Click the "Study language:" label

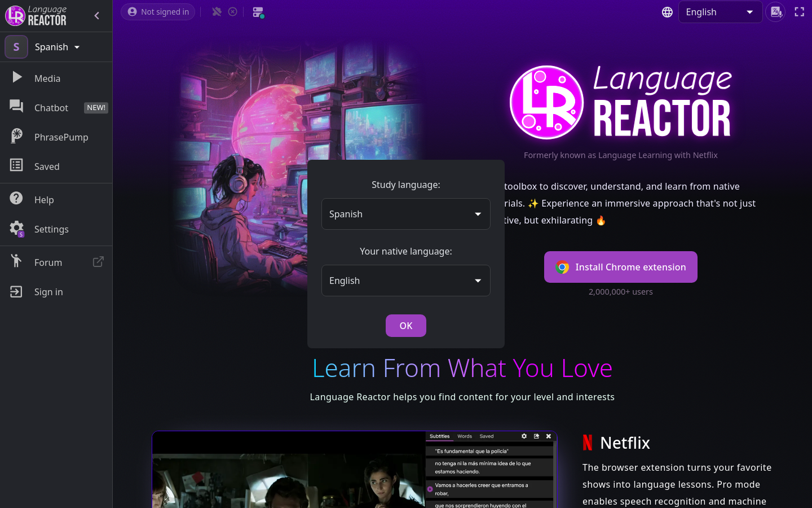406,185
